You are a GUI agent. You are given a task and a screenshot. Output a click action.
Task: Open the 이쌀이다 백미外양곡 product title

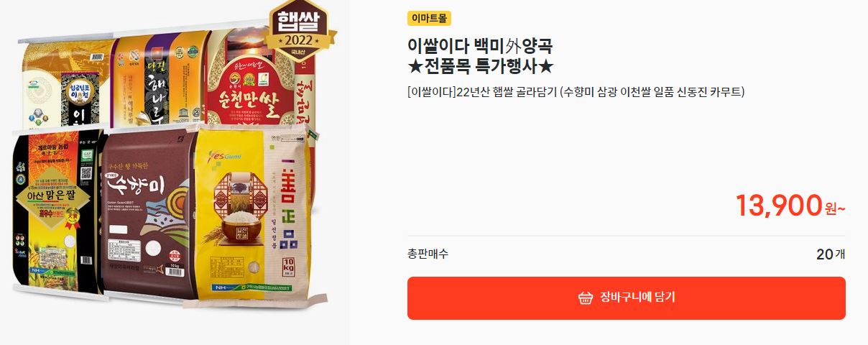(x=479, y=46)
